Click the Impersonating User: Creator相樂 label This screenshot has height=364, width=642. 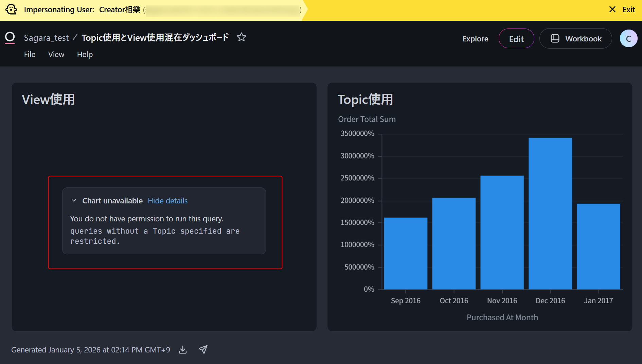(82, 10)
